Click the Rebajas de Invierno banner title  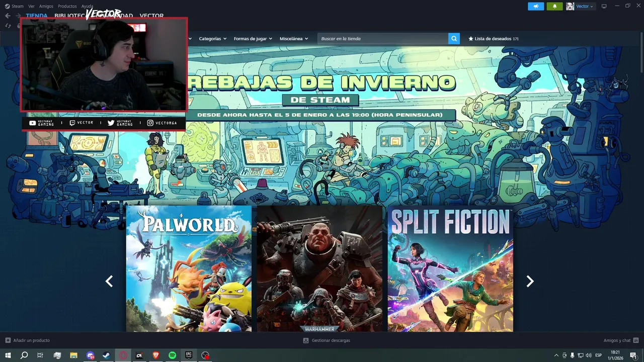coord(321,82)
